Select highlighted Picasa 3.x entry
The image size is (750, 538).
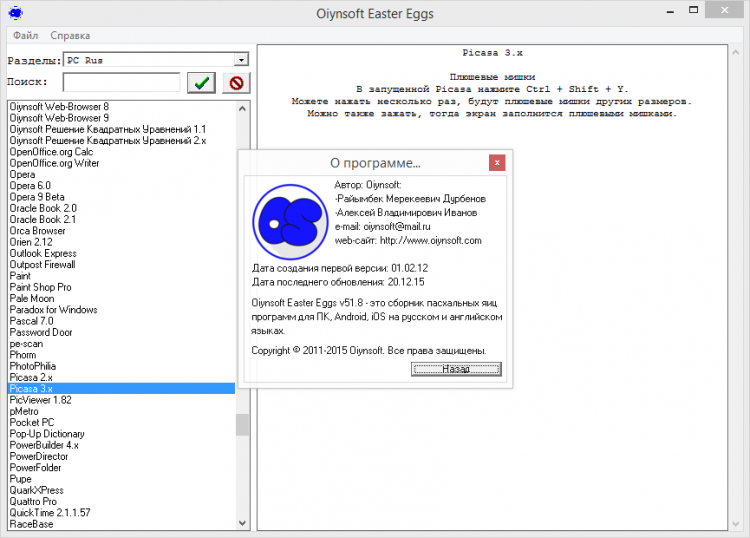pos(122,388)
